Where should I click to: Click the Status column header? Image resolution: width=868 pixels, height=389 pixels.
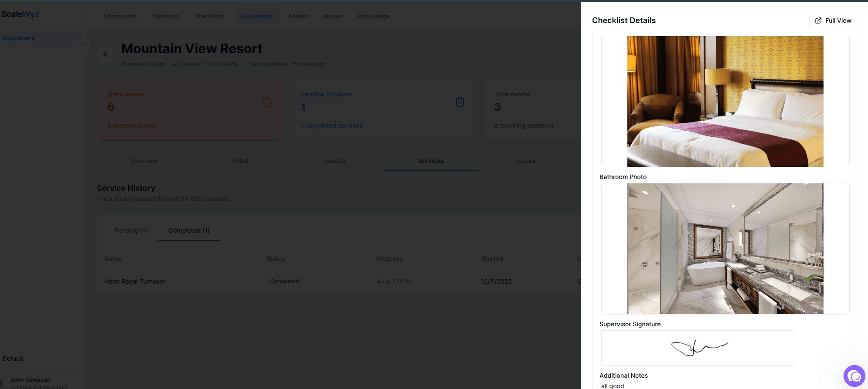[x=276, y=259]
